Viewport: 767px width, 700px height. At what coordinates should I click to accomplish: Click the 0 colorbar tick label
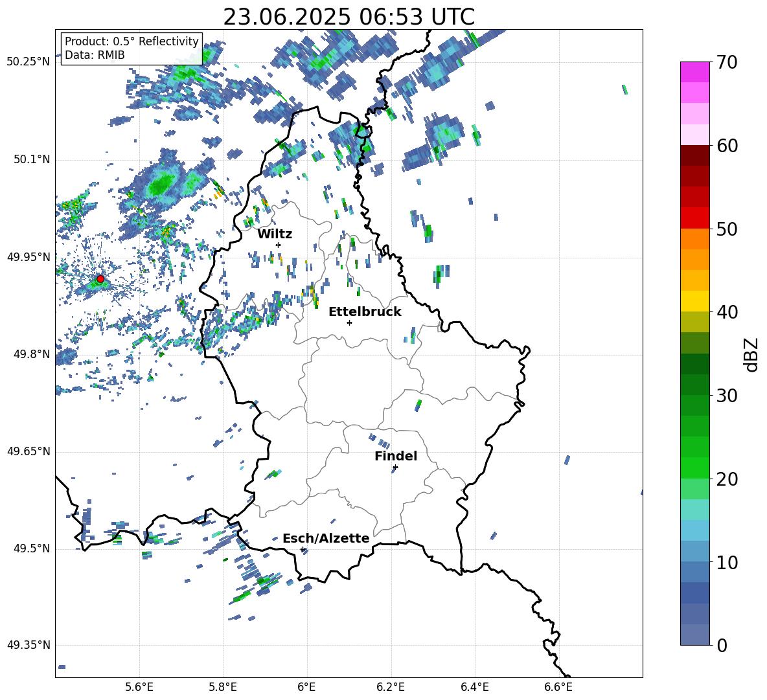[722, 646]
